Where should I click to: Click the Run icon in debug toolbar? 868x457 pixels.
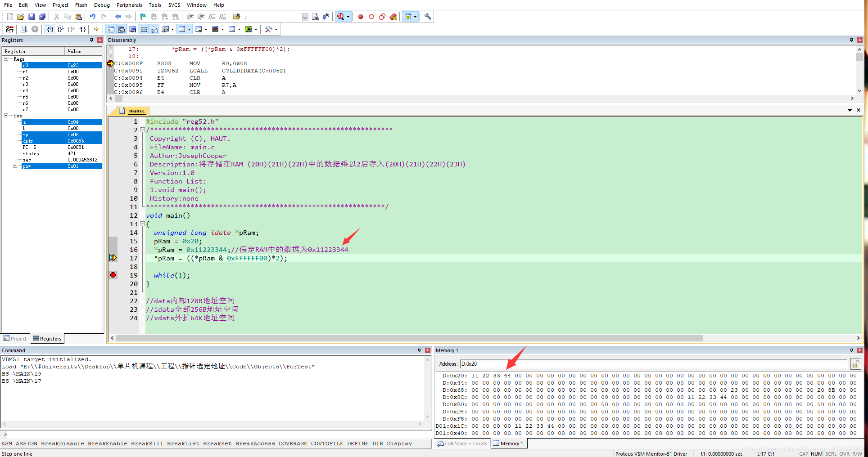coord(24,29)
